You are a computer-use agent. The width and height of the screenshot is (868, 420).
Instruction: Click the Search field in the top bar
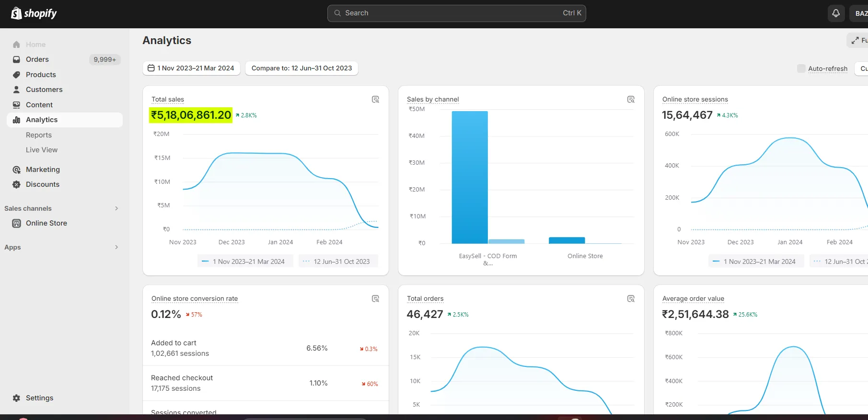point(456,13)
